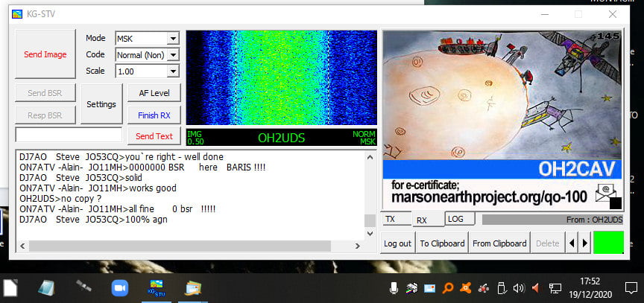This screenshot has width=644, height=303.
Task: Click the chat log horizontal scrollbar thumb
Action: click(180, 246)
